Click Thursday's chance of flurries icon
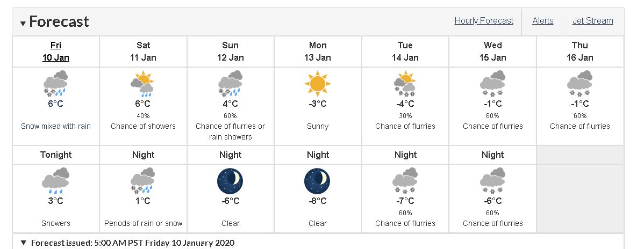 click(579, 84)
